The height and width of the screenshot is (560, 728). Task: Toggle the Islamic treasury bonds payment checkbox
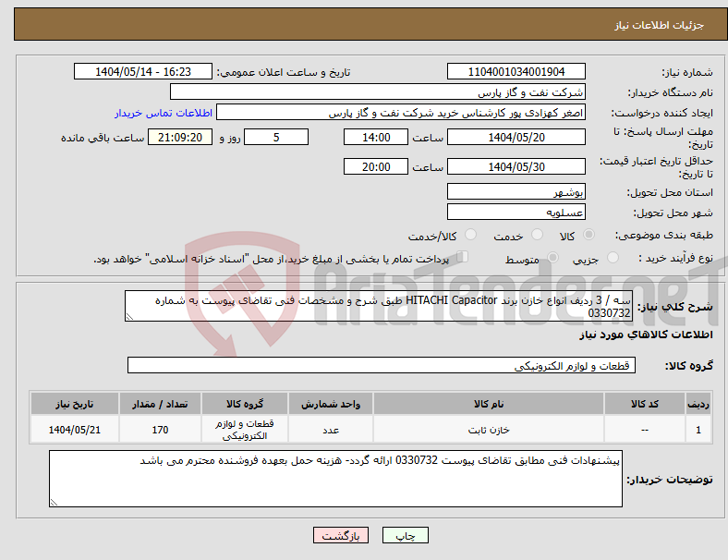pos(463,256)
